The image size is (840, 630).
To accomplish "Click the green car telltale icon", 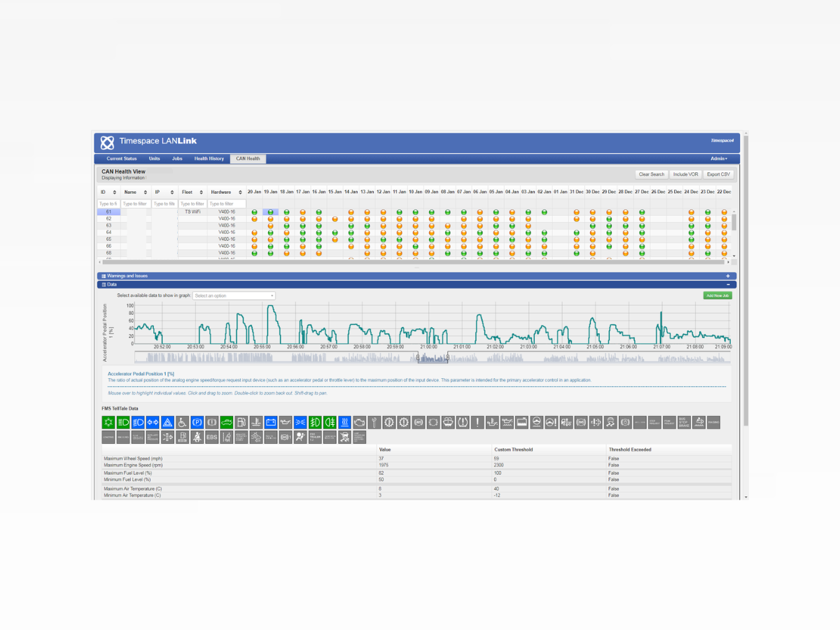I will (x=227, y=422).
